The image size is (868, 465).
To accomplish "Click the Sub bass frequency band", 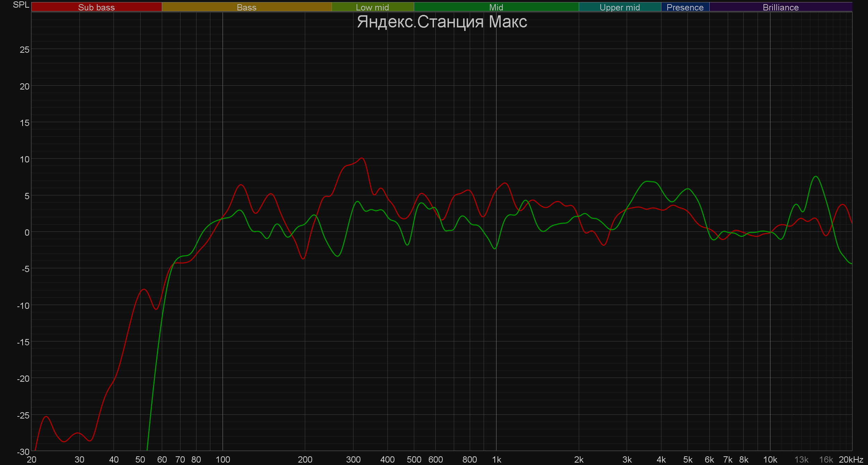I will pos(96,7).
